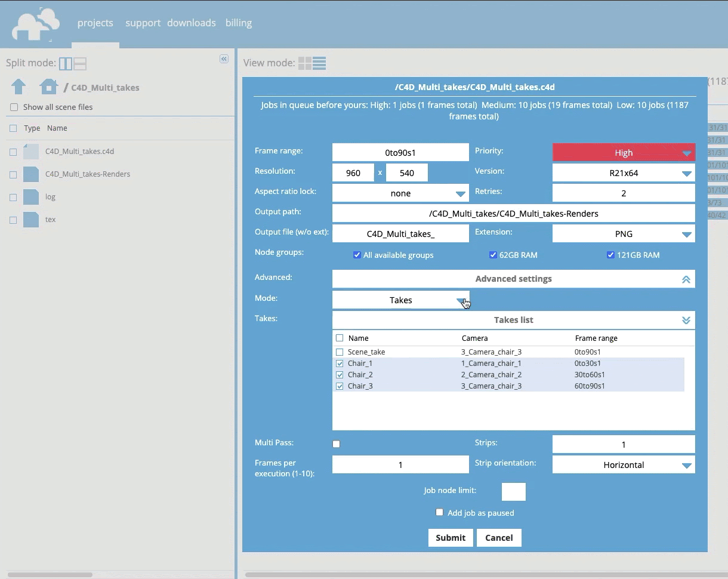Image resolution: width=728 pixels, height=579 pixels.
Task: Click the Frames per execution field
Action: (400, 464)
